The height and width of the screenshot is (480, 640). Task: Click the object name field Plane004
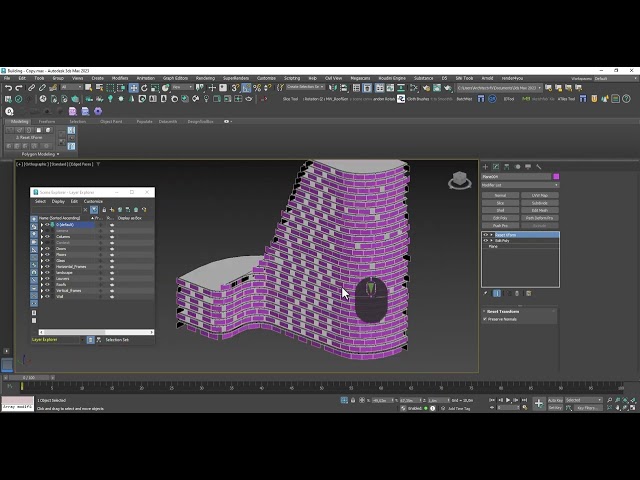pos(516,176)
